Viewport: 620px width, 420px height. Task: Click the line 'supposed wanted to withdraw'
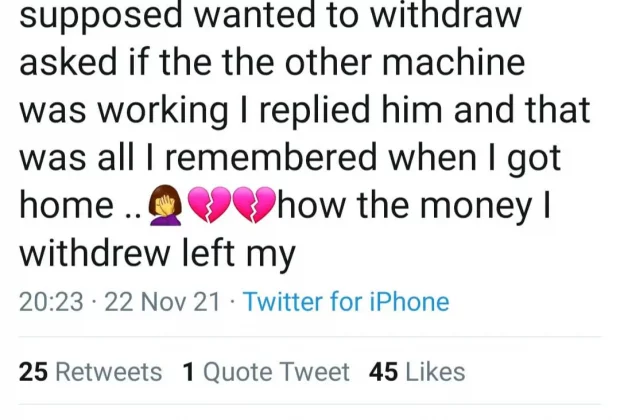270,17
